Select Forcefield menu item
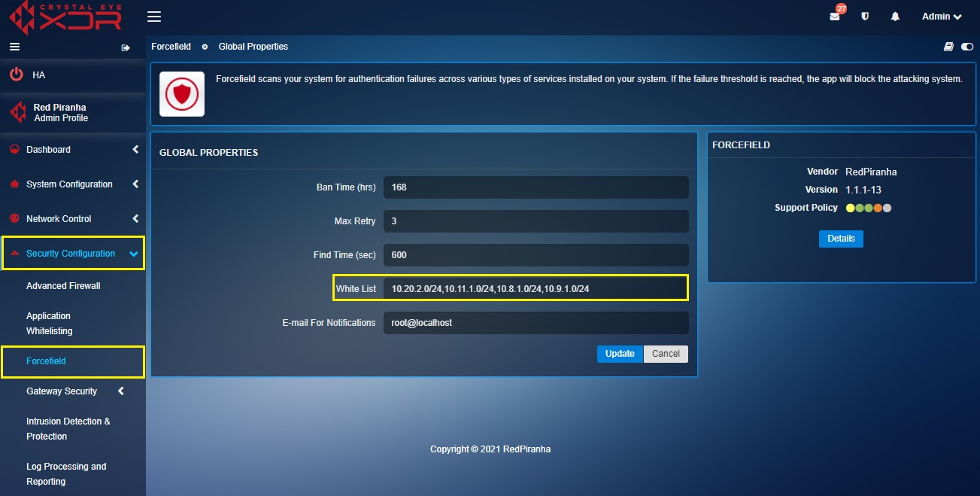This screenshot has width=980, height=496. tap(46, 361)
